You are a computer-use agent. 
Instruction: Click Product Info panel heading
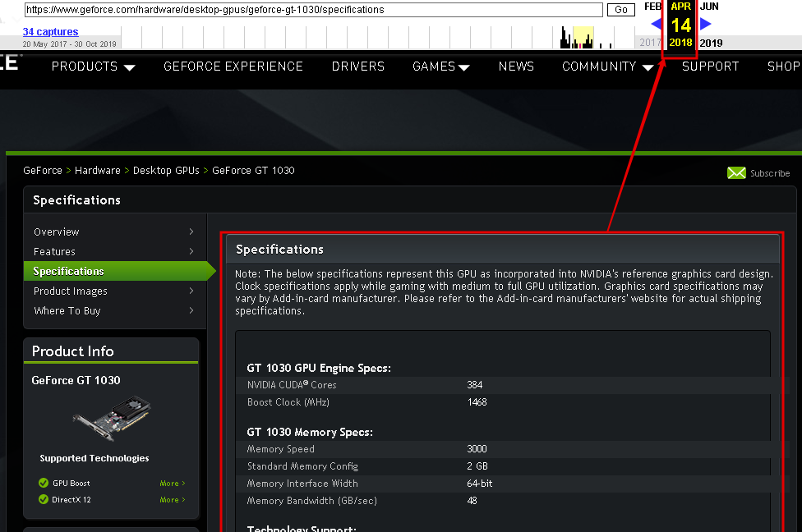point(72,351)
